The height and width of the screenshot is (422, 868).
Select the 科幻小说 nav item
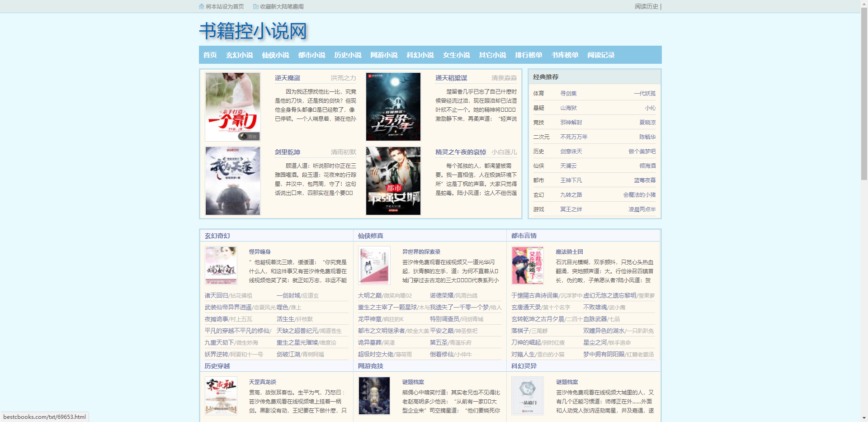click(x=420, y=55)
